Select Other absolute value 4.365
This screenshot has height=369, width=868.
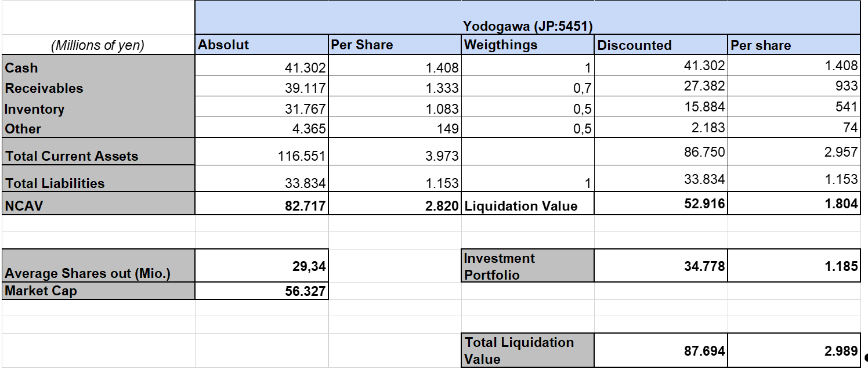(262, 128)
